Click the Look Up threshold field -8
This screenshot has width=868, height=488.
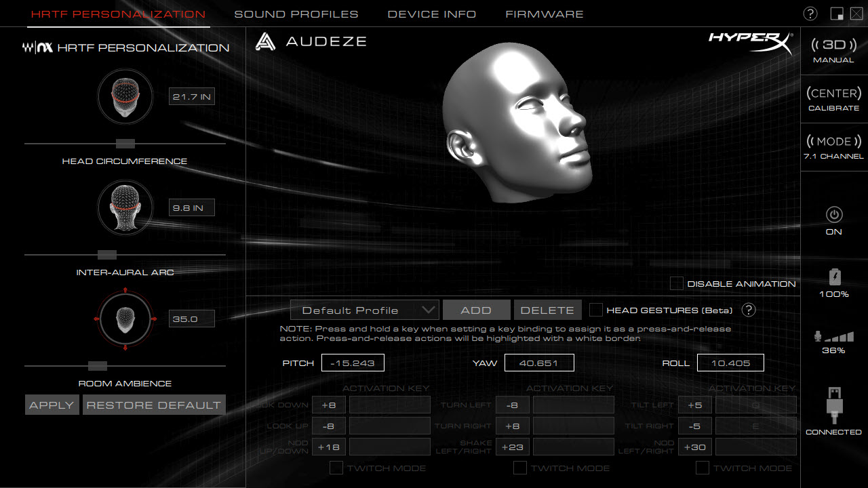pos(329,426)
